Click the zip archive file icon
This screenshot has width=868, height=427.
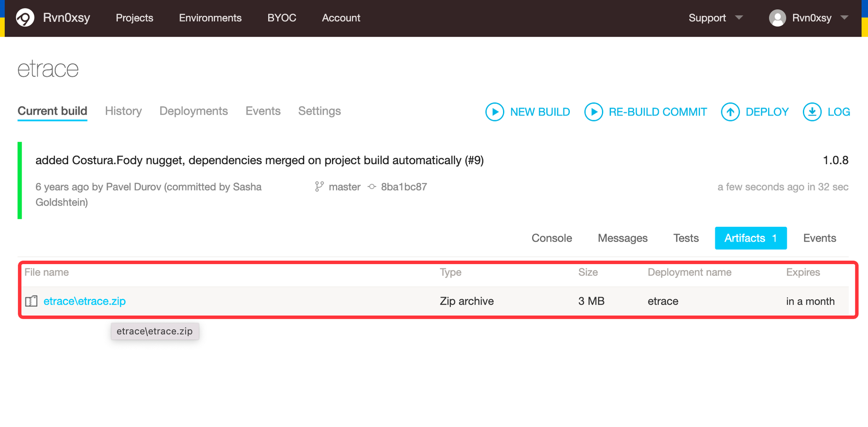point(31,301)
